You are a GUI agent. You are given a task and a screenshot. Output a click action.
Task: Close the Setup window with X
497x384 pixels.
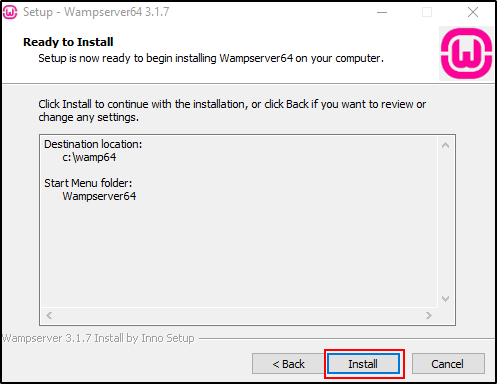[x=473, y=12]
